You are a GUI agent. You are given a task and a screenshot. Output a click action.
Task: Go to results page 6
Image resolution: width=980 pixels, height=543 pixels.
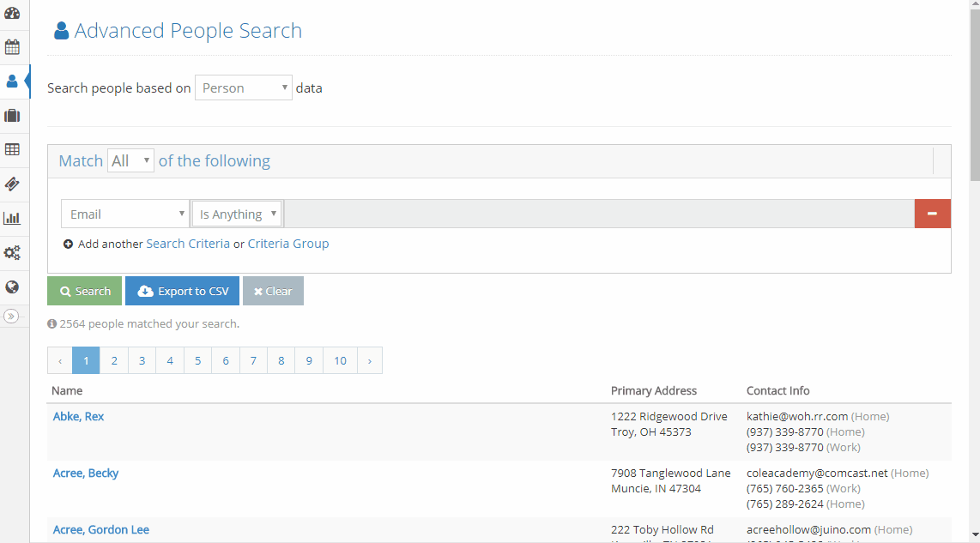(226, 360)
